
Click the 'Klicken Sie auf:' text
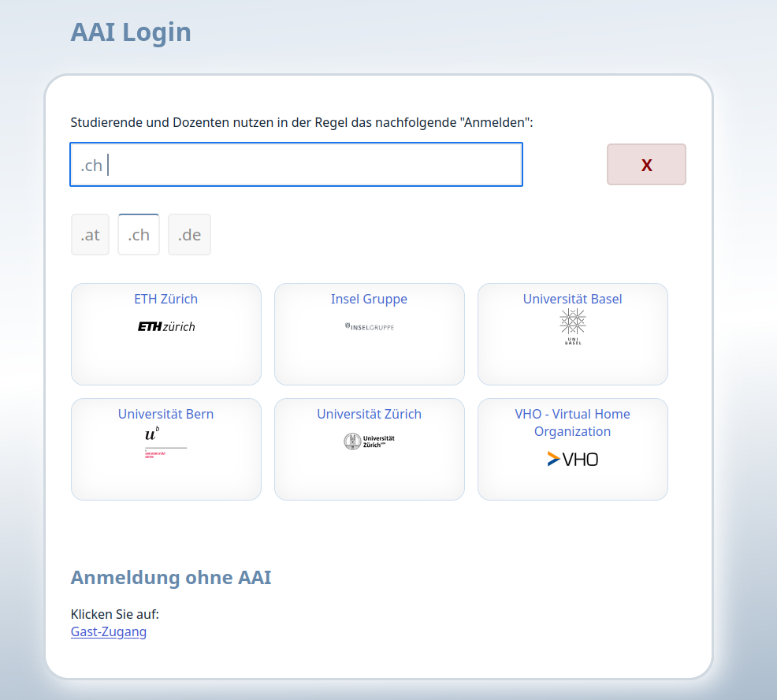point(115,614)
